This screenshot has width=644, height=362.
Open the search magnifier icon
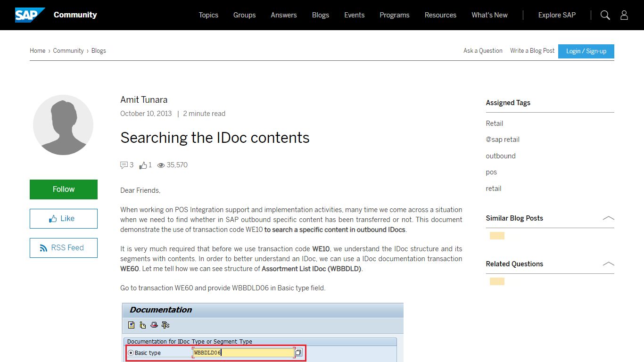tap(605, 15)
